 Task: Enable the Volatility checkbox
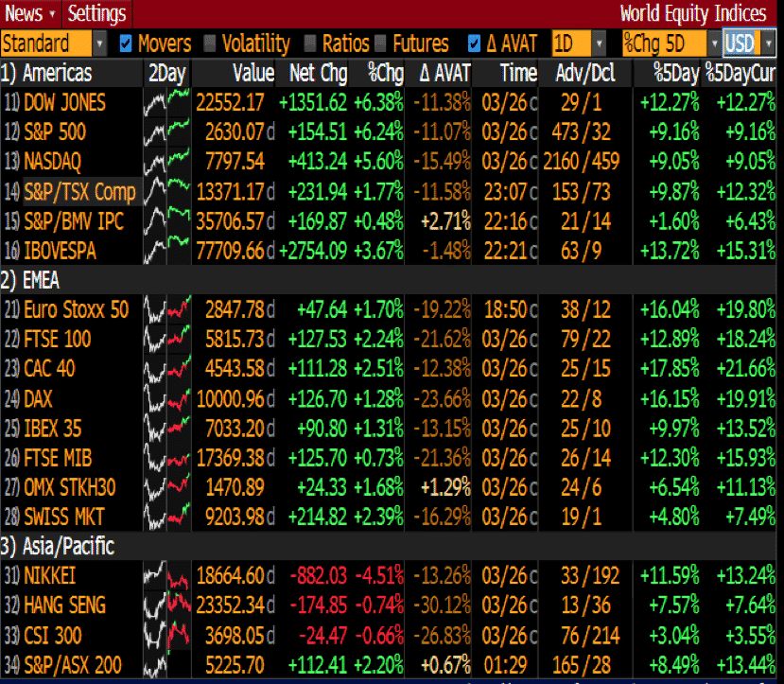pyautogui.click(x=210, y=44)
